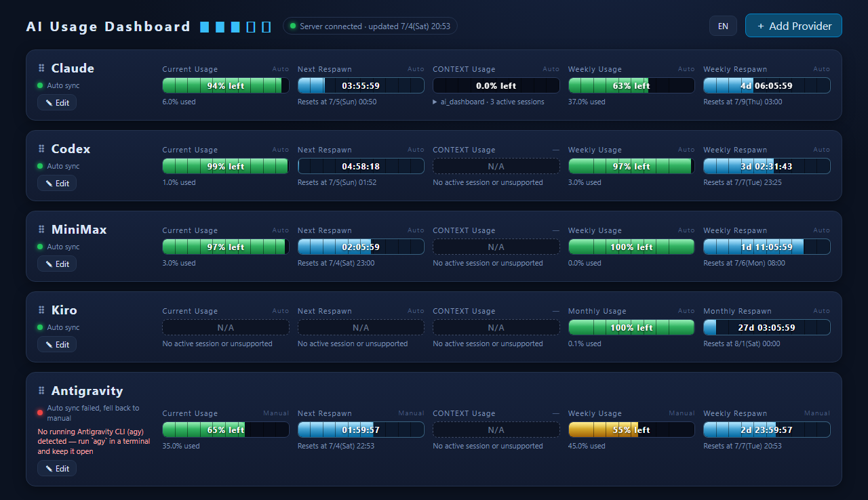This screenshot has width=868, height=500.
Task: Click 'Resets at 7/5(Sun) 00:50' text
Action: point(337,102)
